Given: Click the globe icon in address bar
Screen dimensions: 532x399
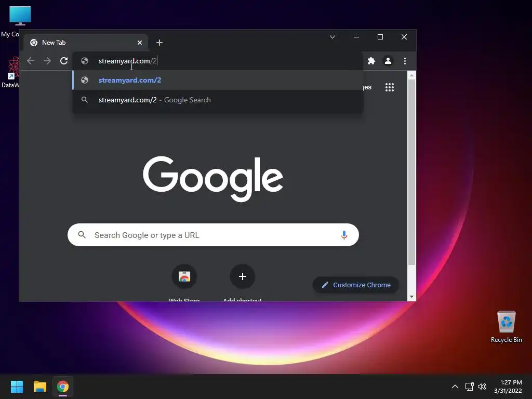Looking at the screenshot, I should pyautogui.click(x=85, y=61).
